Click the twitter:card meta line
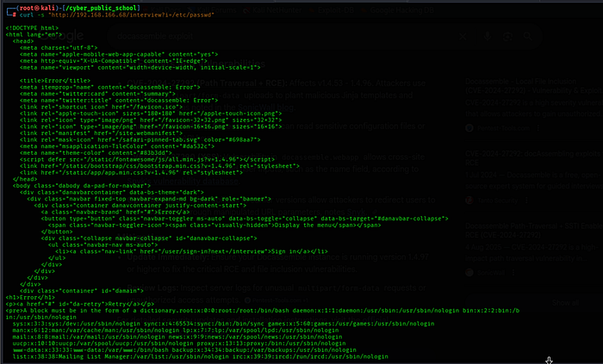Image resolution: width=603 pixels, height=364 pixels. 97,94
